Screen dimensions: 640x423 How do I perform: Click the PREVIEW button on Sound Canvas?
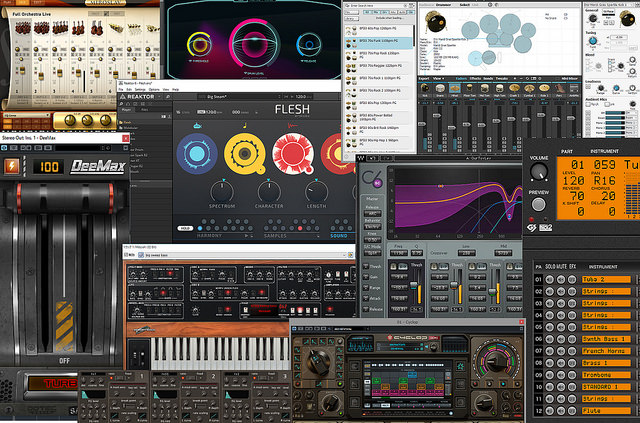tap(538, 204)
